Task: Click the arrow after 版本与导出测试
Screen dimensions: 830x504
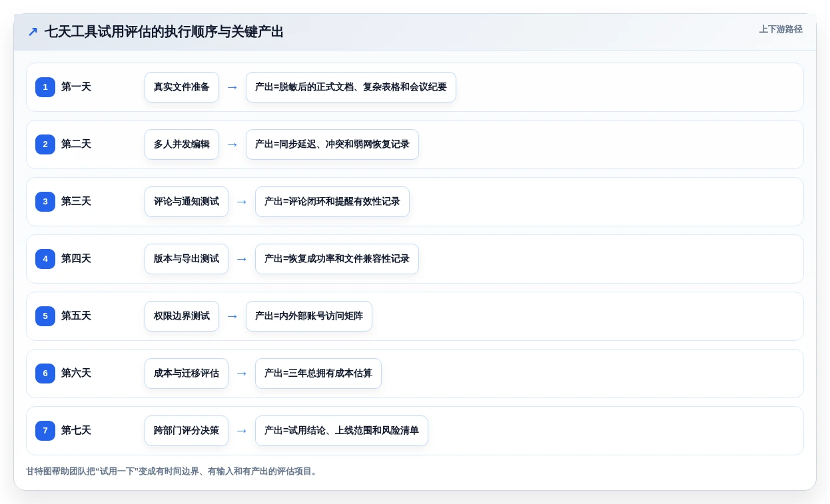Action: coord(242,259)
